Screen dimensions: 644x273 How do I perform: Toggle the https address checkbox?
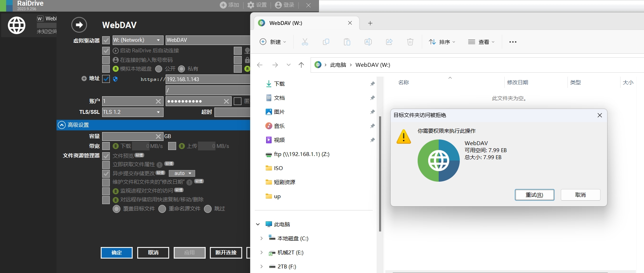[106, 79]
